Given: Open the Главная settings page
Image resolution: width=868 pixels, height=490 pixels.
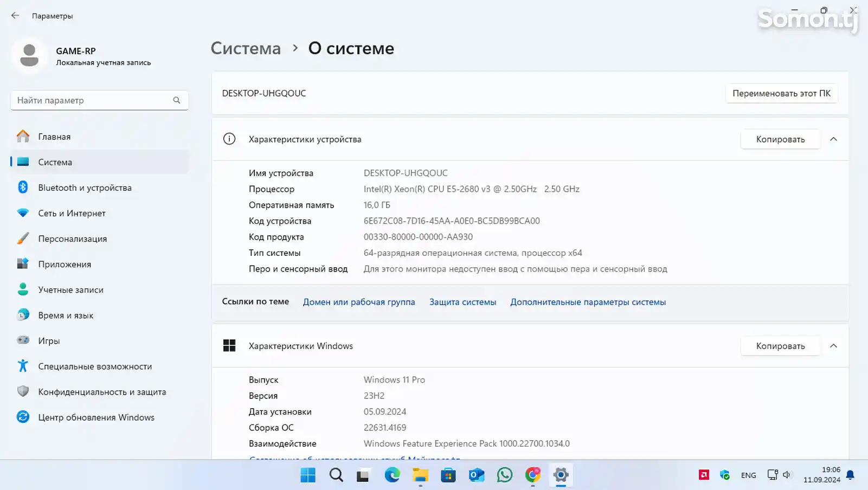Looking at the screenshot, I should [x=99, y=137].
